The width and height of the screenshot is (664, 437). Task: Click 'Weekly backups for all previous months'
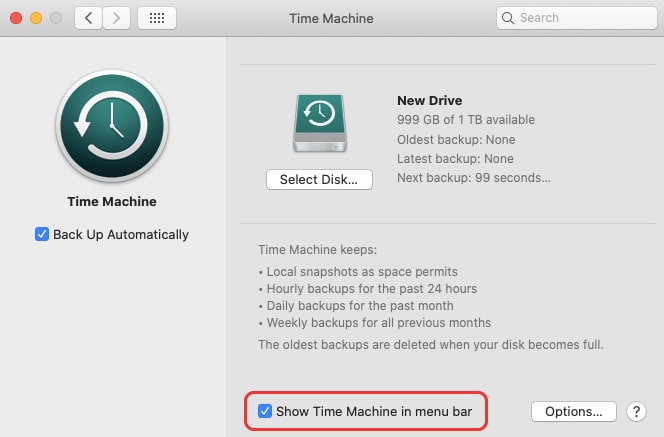click(375, 323)
